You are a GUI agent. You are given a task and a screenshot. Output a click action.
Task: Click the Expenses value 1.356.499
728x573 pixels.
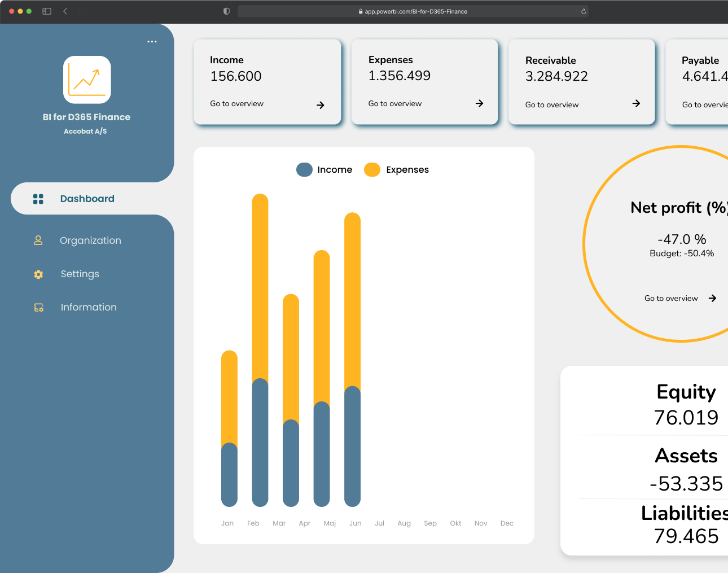click(400, 76)
